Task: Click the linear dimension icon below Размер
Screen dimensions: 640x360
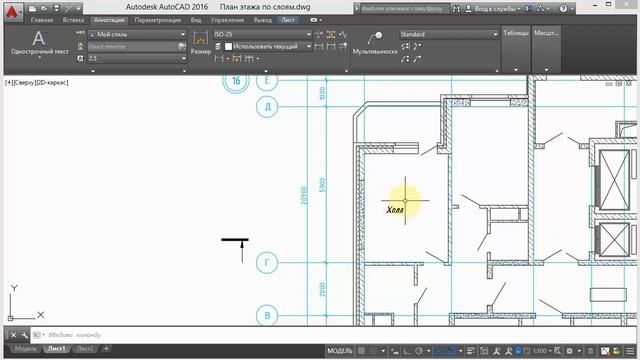Action: [x=219, y=59]
